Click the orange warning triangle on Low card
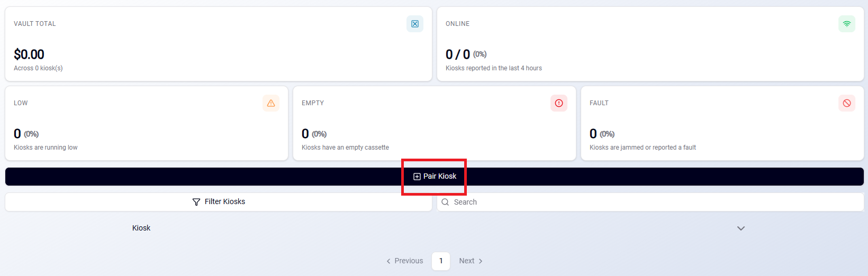Image resolution: width=868 pixels, height=276 pixels. click(271, 103)
